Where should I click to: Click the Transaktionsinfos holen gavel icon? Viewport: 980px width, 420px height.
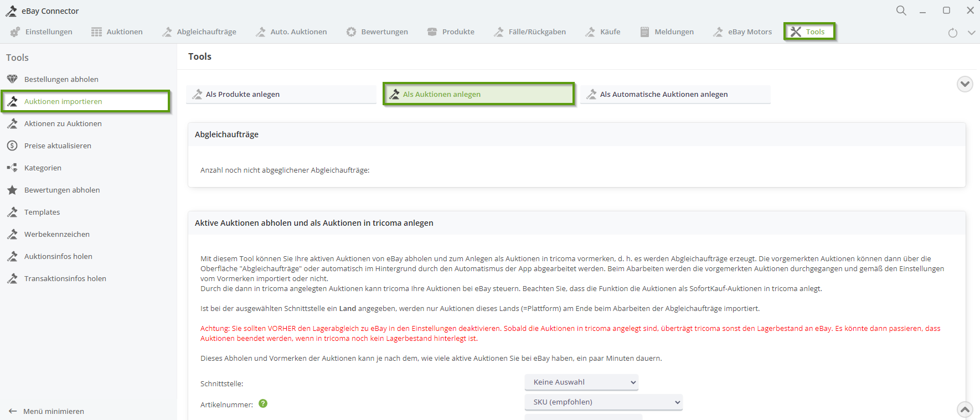(x=12, y=278)
